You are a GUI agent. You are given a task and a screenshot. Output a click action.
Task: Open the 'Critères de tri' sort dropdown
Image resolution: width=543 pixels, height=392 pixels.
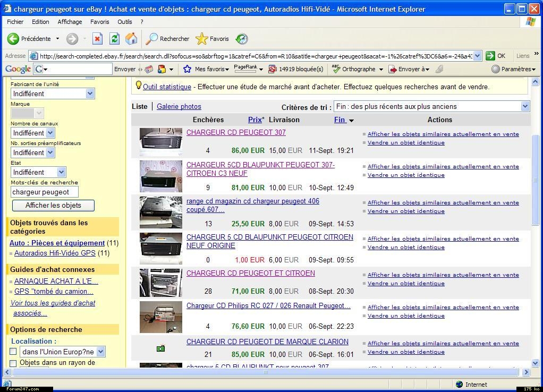click(x=431, y=106)
